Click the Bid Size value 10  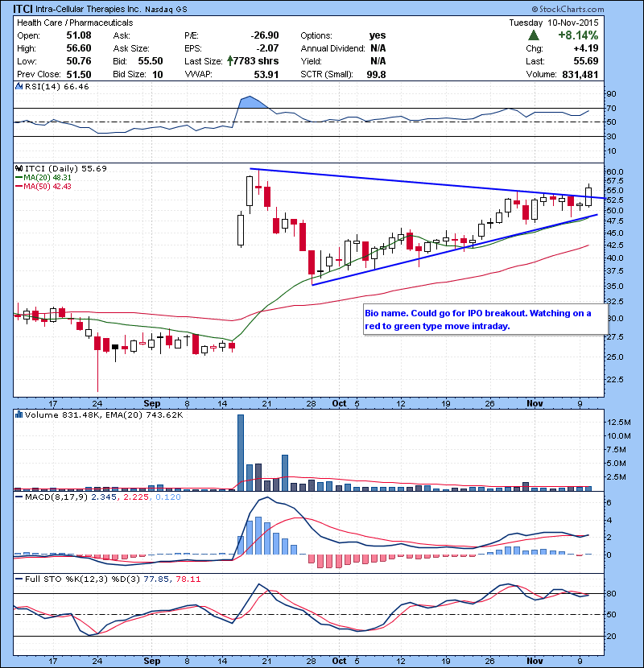tap(158, 75)
